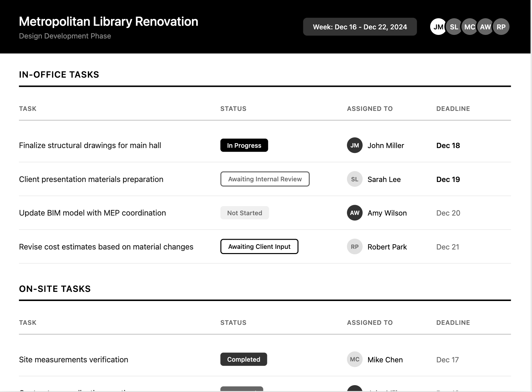Screen dimensions: 532x392
Task: Click the In Progress status badge
Action: [244, 145]
